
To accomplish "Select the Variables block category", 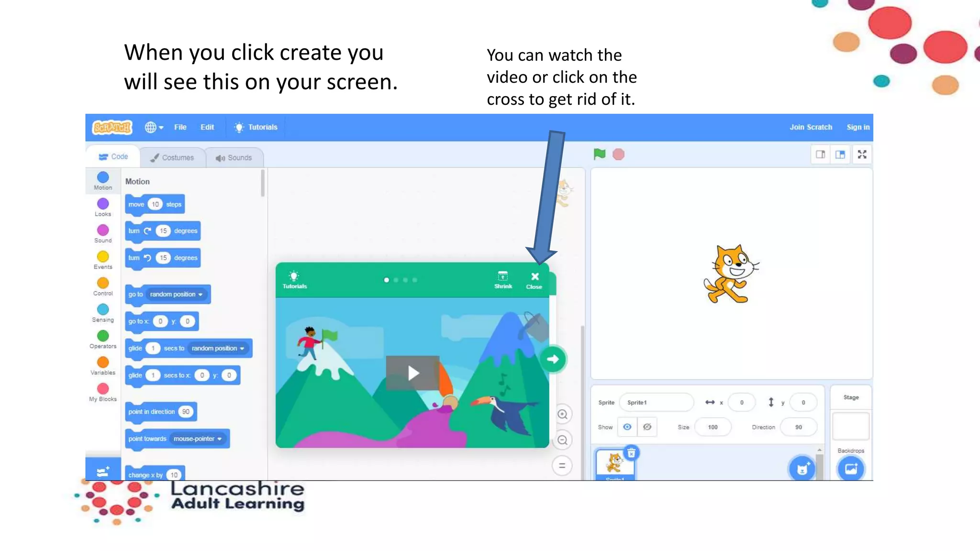I will point(103,366).
